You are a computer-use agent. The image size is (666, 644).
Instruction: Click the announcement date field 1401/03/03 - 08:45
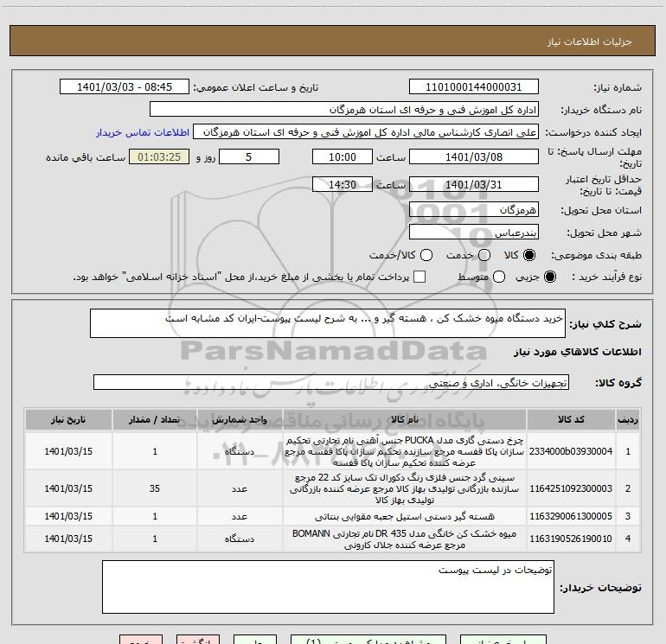point(125,87)
